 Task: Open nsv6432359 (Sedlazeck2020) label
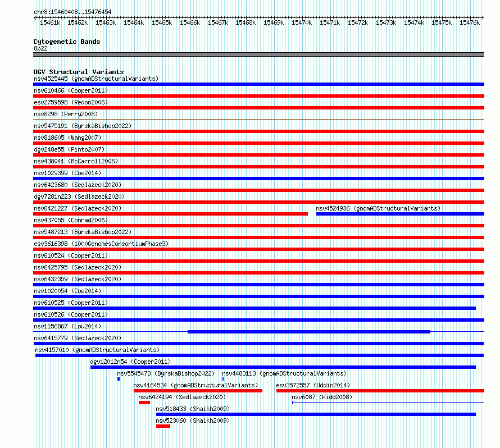point(78,279)
